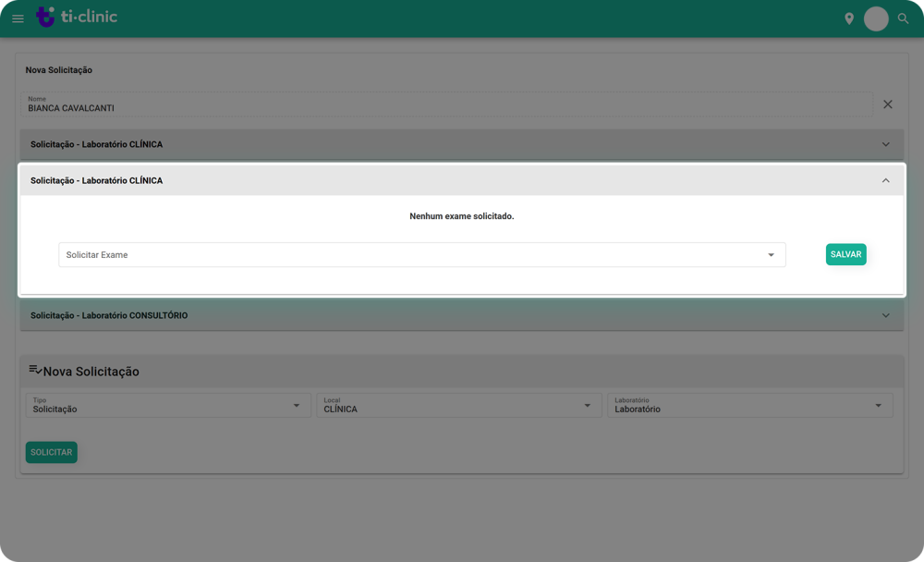Open the hamburger navigation menu
Viewport: 924px width, 562px height.
click(x=18, y=18)
